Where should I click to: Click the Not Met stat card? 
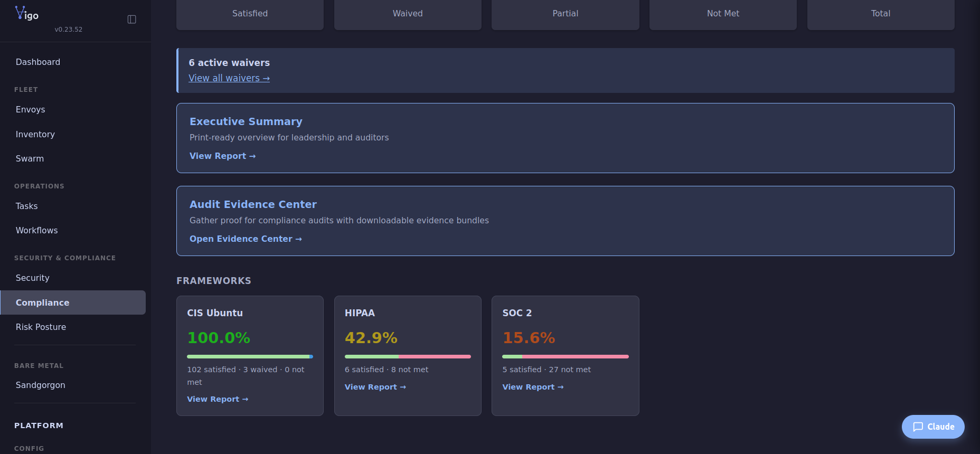click(x=723, y=14)
